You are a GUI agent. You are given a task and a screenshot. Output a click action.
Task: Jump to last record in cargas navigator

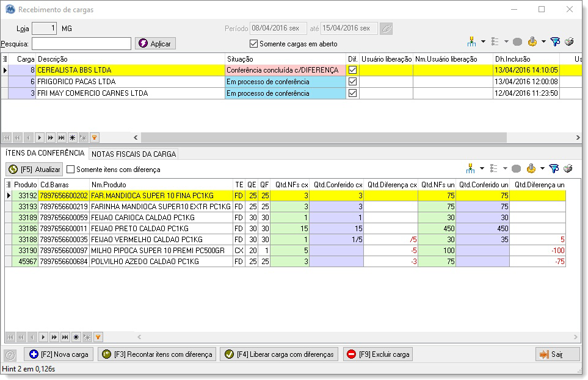coord(61,137)
